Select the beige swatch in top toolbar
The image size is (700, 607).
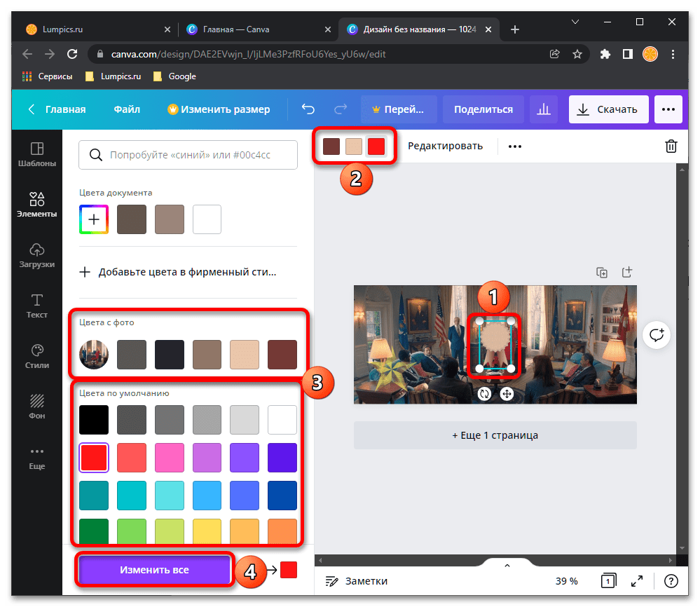(x=354, y=146)
